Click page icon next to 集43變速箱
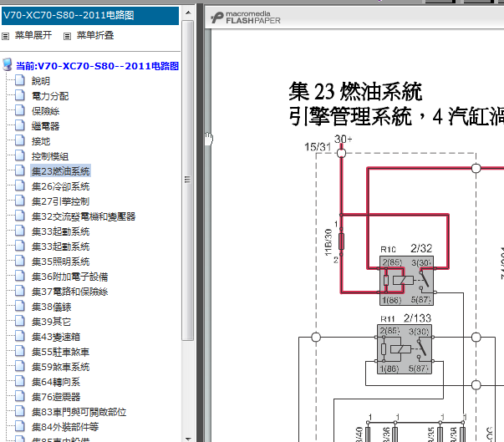Screen dimensions: 504x442 20,336
